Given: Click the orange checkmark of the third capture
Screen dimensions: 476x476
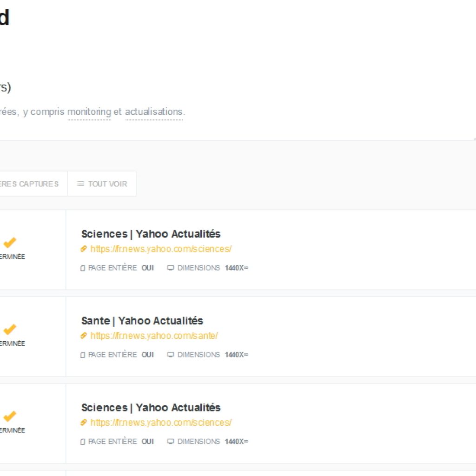Looking at the screenshot, I should pyautogui.click(x=10, y=416).
